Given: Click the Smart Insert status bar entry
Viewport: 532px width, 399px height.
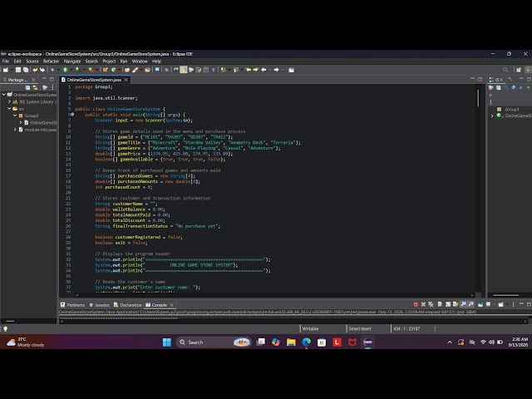Looking at the screenshot, I should pyautogui.click(x=360, y=328).
